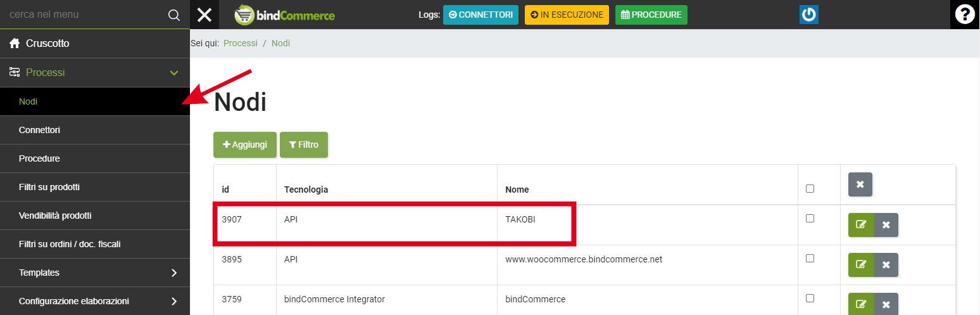
Task: Open help via question mark icon
Action: point(965,15)
